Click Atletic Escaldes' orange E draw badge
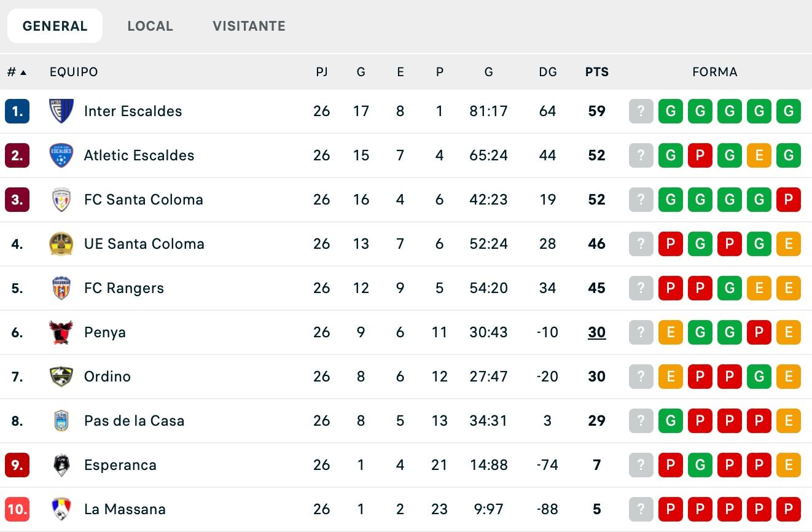The image size is (812, 532). [x=759, y=155]
